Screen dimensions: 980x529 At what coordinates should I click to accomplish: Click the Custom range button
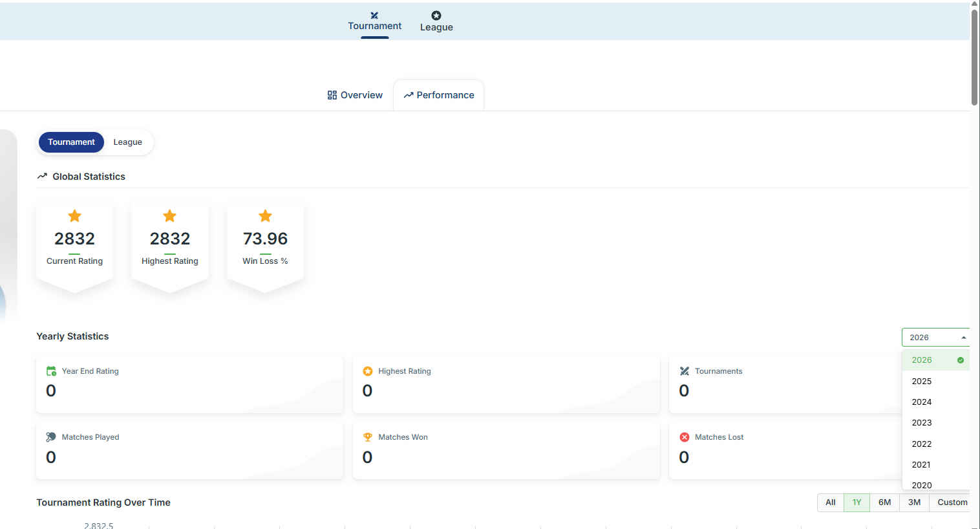(952, 502)
